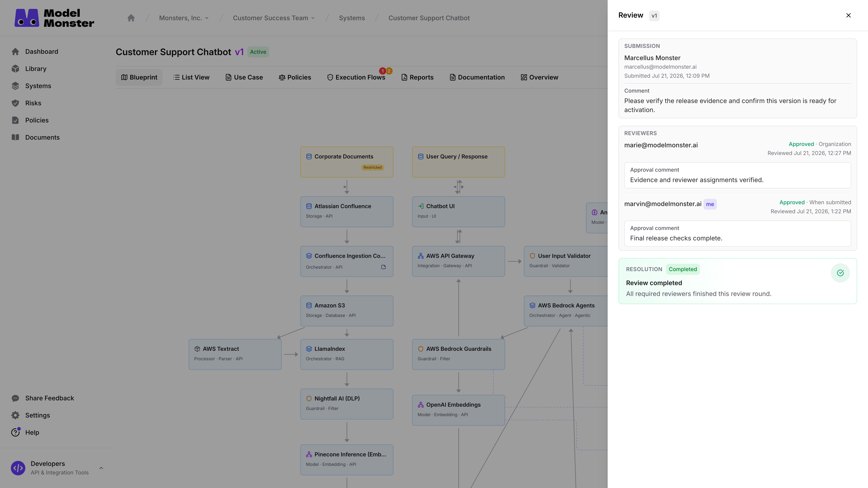The height and width of the screenshot is (488, 868).
Task: Click the OpenAI Embeddings model icon
Action: [421, 405]
